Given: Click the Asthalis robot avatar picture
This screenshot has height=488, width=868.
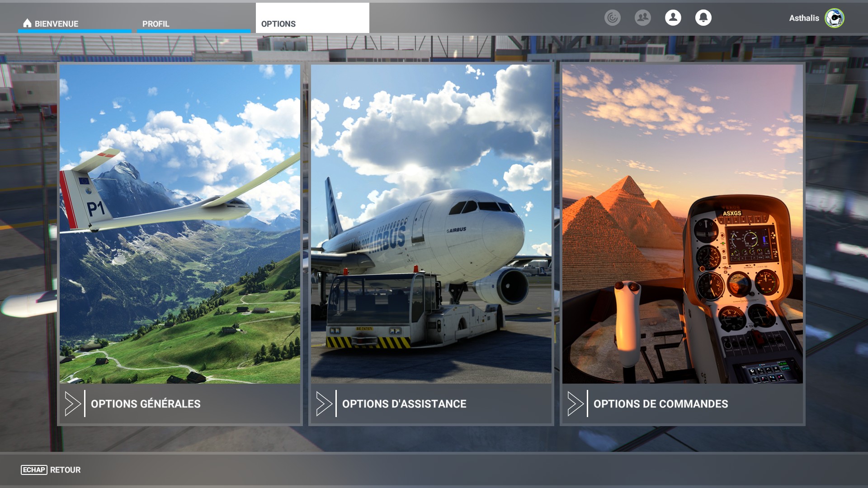Looking at the screenshot, I should click(834, 19).
